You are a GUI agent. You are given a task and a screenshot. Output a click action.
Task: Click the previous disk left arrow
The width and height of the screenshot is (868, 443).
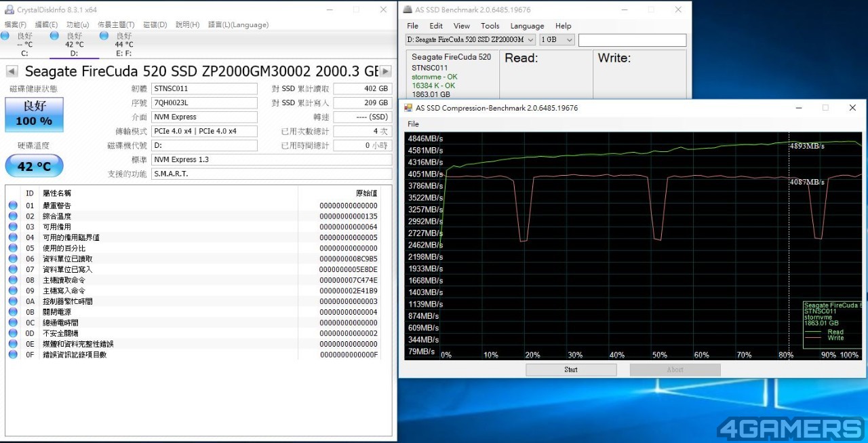coord(12,71)
